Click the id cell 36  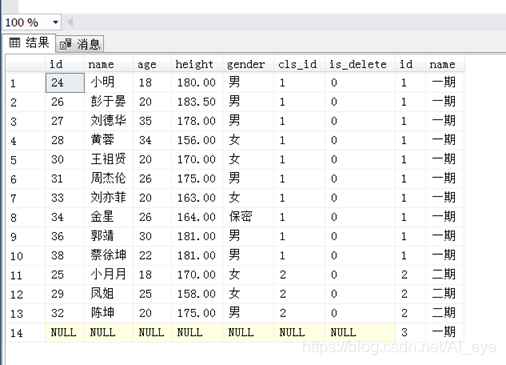pos(65,236)
